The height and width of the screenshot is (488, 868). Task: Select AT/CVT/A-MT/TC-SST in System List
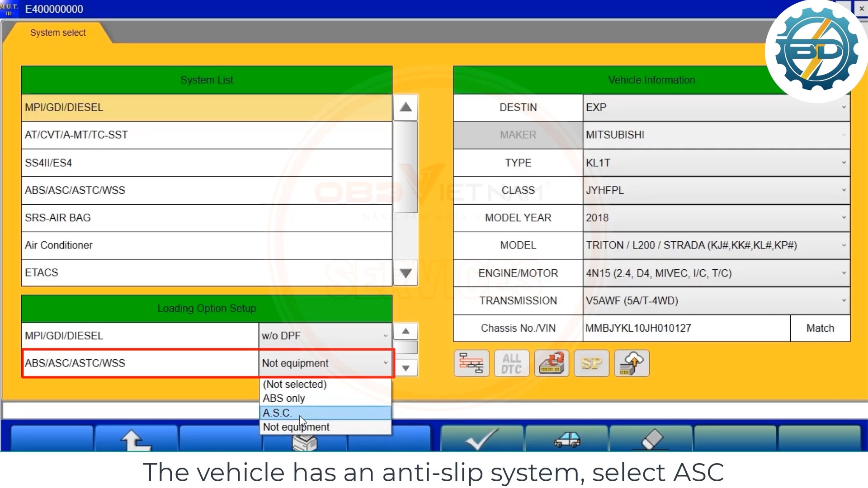[x=207, y=135]
